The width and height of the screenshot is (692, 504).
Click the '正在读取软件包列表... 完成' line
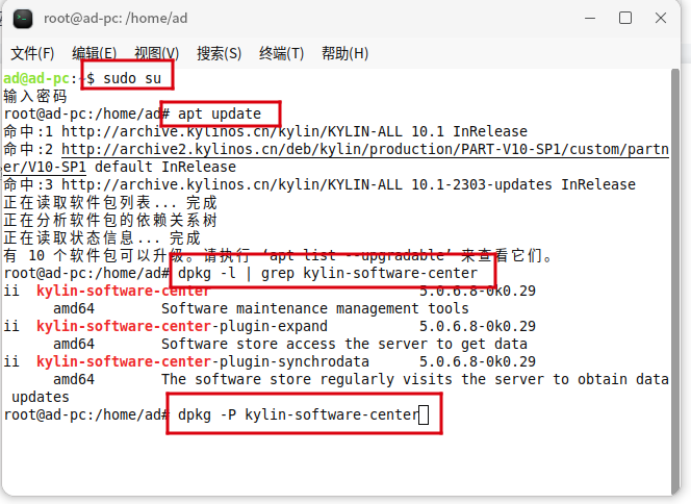110,203
